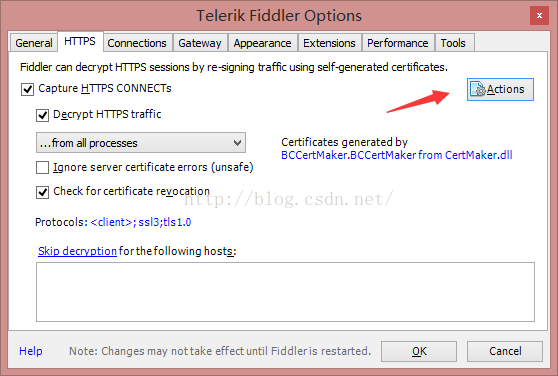Open the Help link
The width and height of the screenshot is (558, 376).
pos(31,351)
